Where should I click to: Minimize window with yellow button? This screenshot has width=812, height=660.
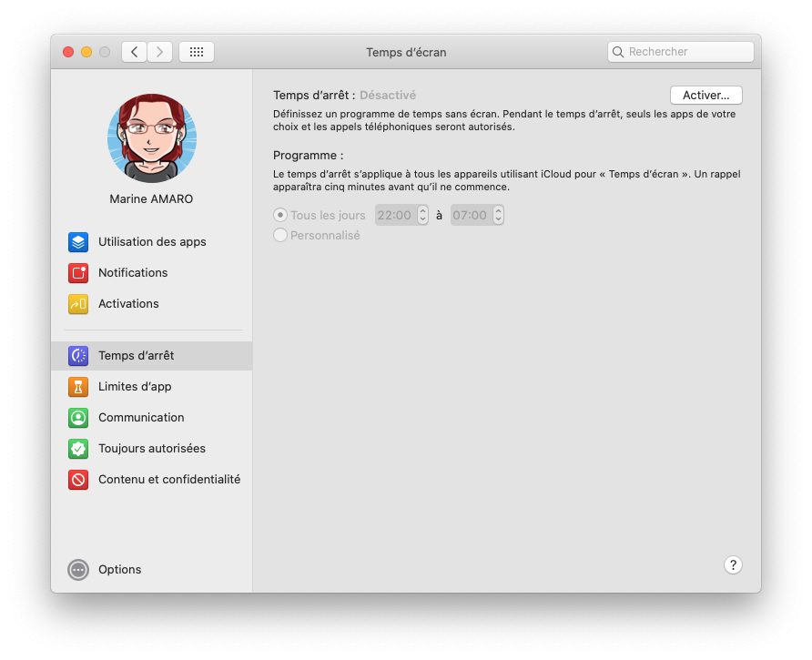tap(86, 52)
